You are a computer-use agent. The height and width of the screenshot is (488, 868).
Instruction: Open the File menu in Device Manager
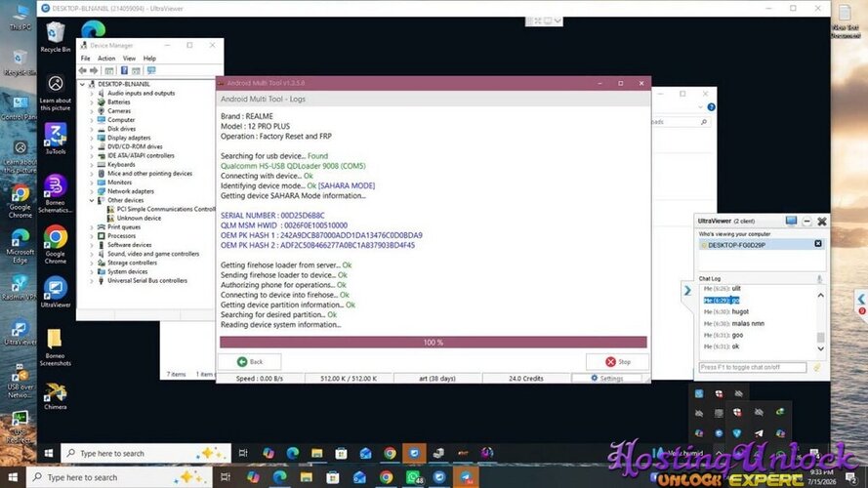pyautogui.click(x=85, y=59)
